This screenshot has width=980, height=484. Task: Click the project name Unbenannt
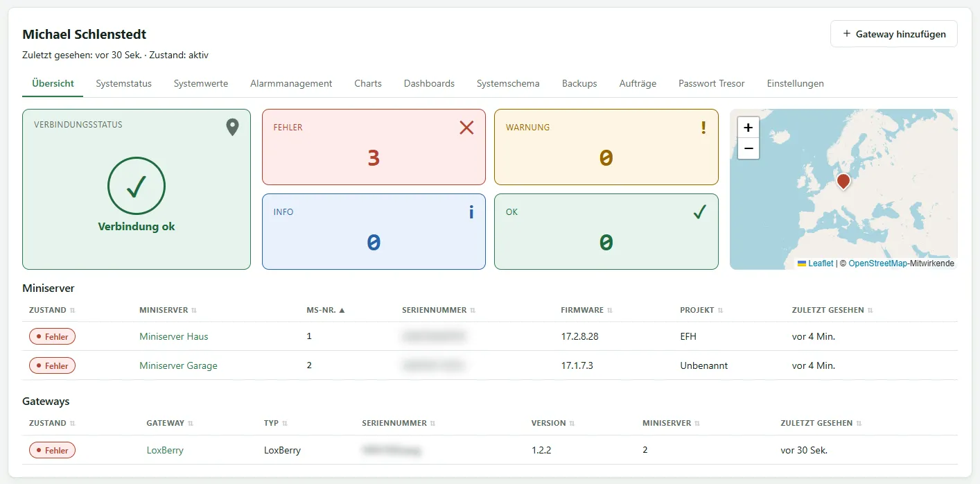pyautogui.click(x=703, y=365)
